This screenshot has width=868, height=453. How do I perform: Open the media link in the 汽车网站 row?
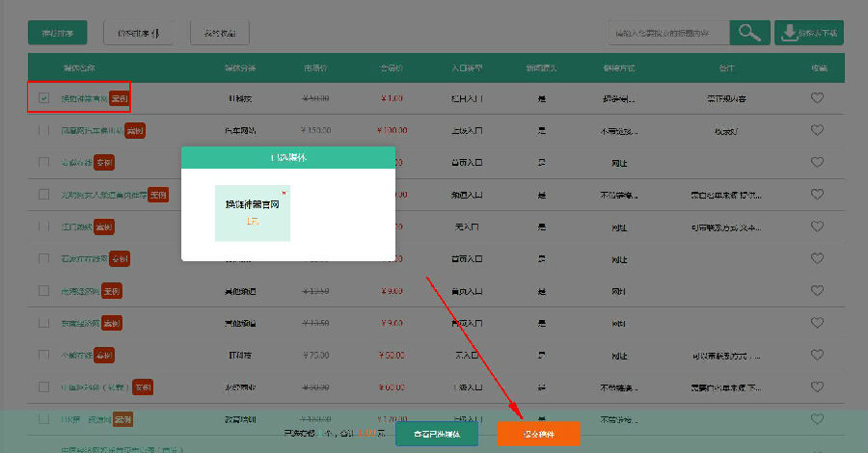93,130
